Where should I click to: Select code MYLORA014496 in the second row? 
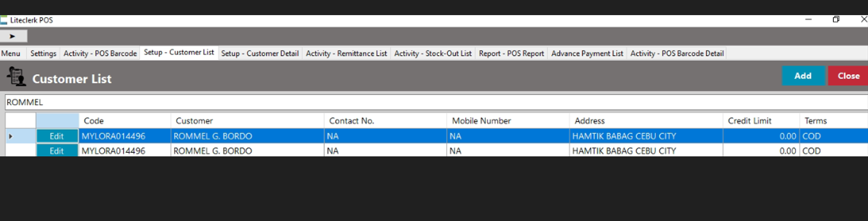[x=113, y=151]
